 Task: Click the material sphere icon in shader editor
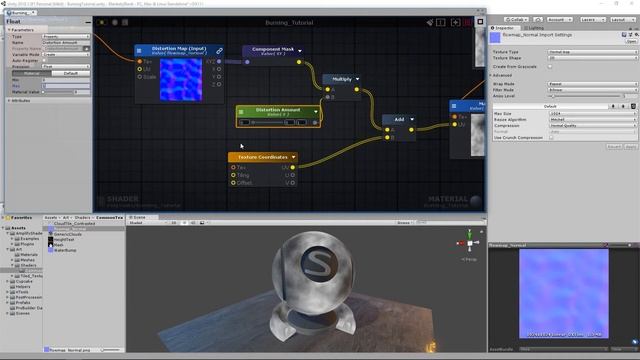[x=476, y=200]
